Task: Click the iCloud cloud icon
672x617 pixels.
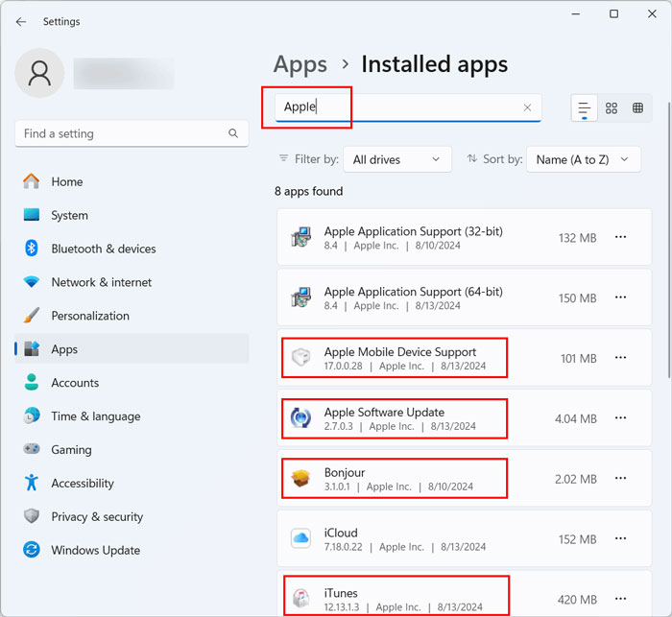Action: click(300, 539)
